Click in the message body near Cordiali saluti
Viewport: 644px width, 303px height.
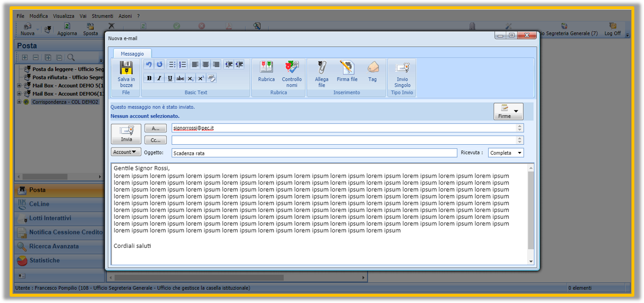132,246
